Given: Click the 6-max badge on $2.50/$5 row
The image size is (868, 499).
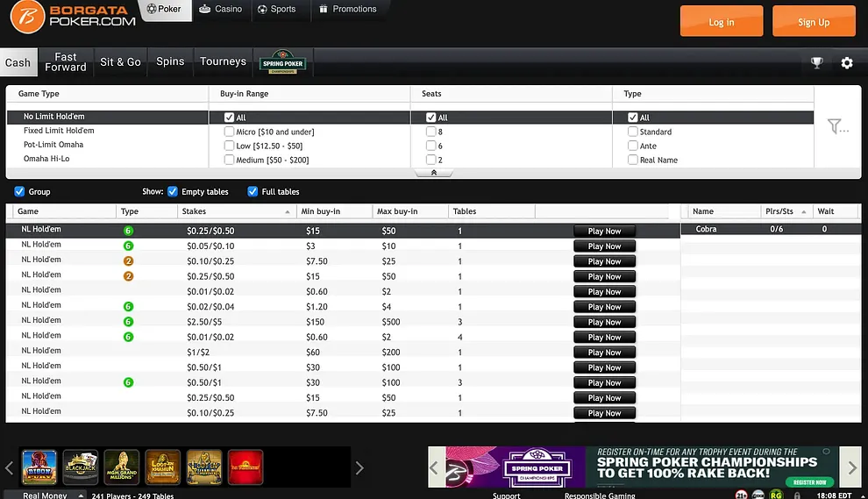Looking at the screenshot, I should click(x=128, y=322).
